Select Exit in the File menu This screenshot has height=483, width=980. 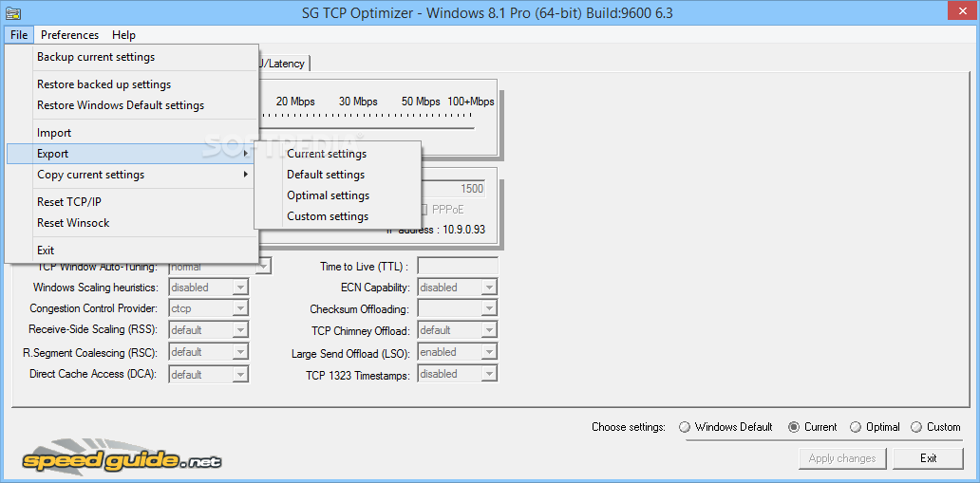tap(132, 250)
